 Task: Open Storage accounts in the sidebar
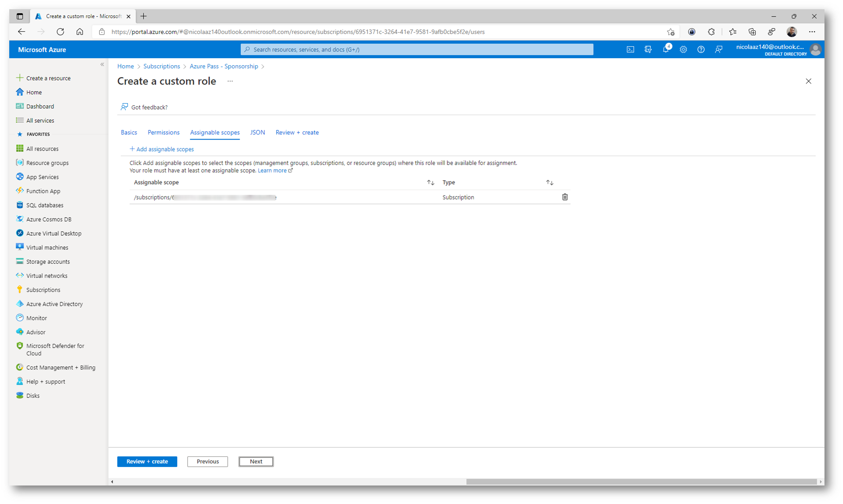pos(43,261)
